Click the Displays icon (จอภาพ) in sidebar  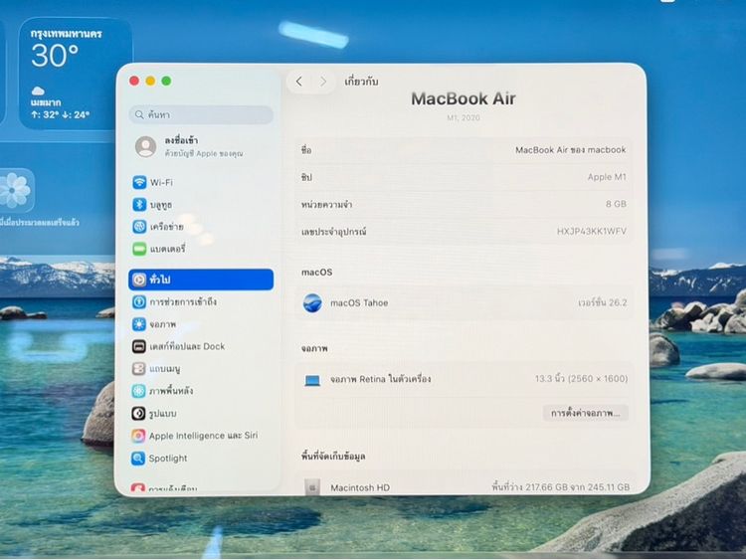(x=139, y=324)
